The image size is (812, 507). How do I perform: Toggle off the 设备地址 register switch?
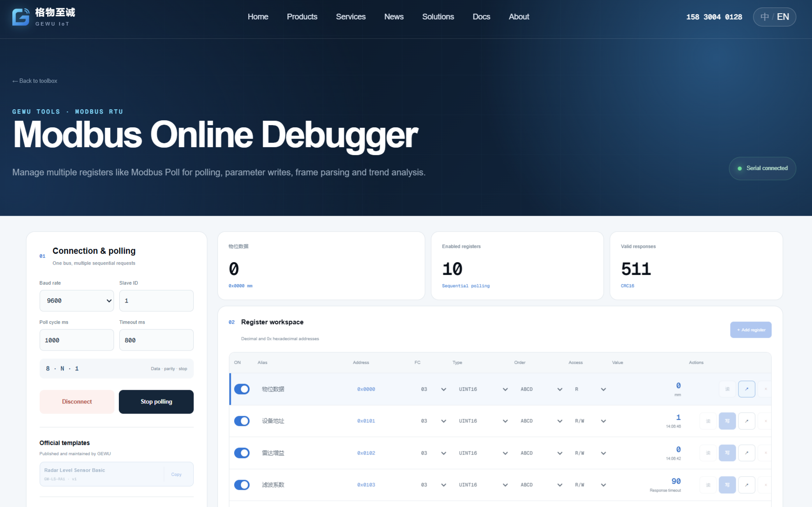pyautogui.click(x=242, y=421)
